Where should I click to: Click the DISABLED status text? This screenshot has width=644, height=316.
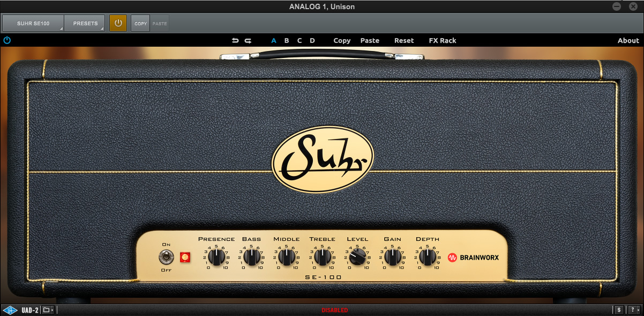(335, 310)
